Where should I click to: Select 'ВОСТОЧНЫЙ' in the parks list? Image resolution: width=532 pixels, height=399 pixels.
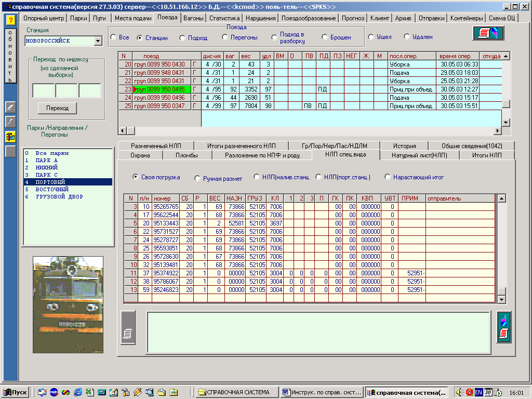[52, 190]
